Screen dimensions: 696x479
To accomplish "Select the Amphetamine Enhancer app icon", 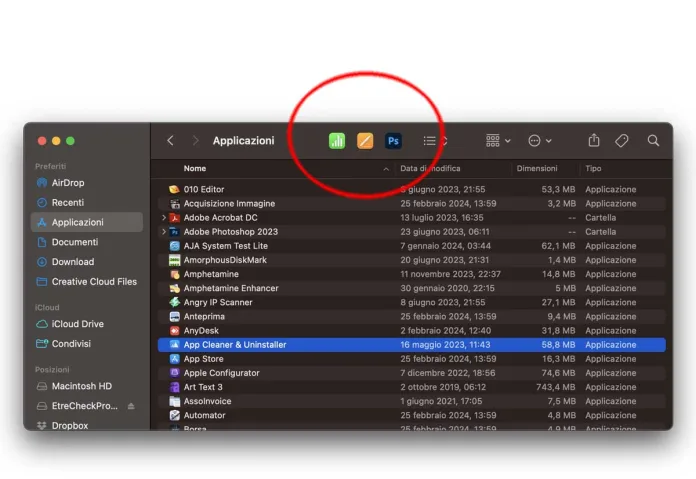I will pos(174,288).
